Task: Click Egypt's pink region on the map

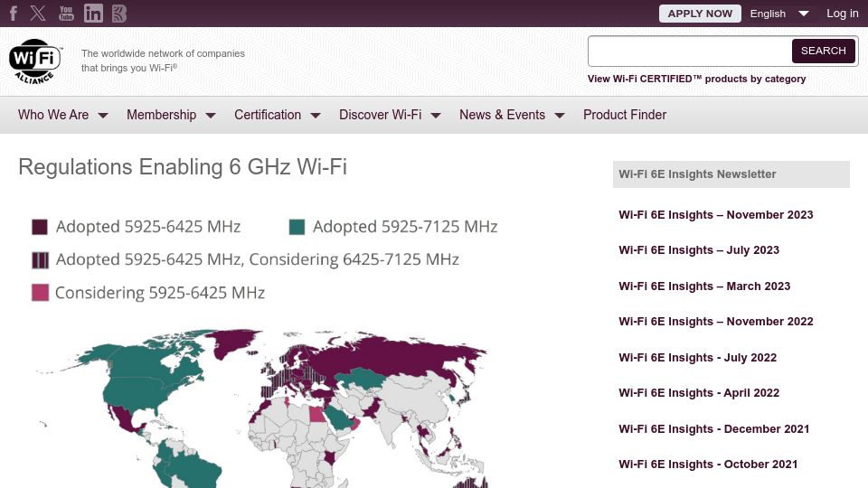Action: point(316,415)
